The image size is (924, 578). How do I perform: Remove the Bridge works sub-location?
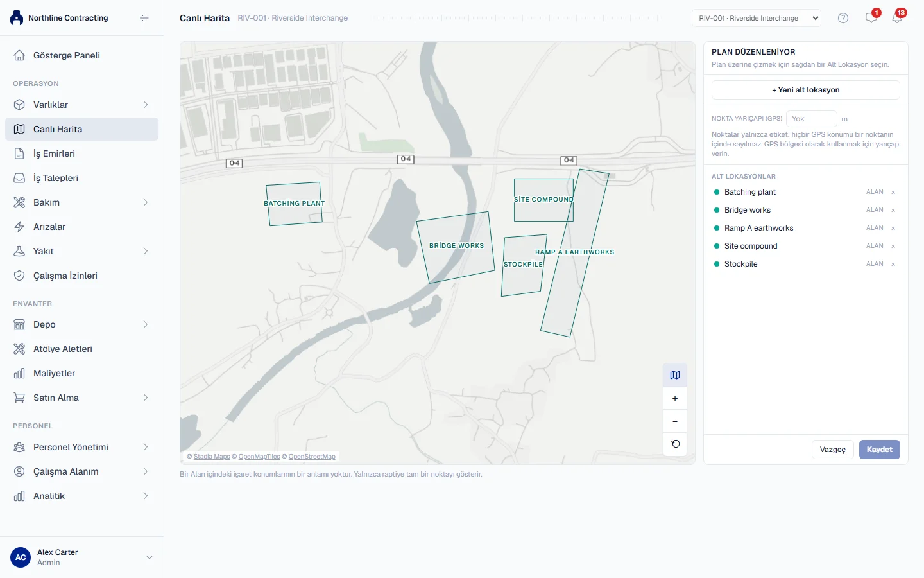(893, 210)
